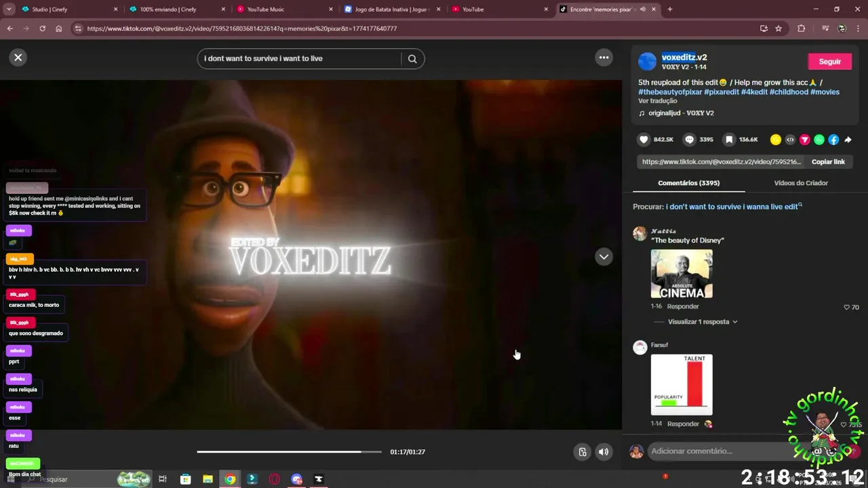Viewport: 868px width, 488px height.
Task: Click the Seguir follow button
Action: [x=829, y=62]
